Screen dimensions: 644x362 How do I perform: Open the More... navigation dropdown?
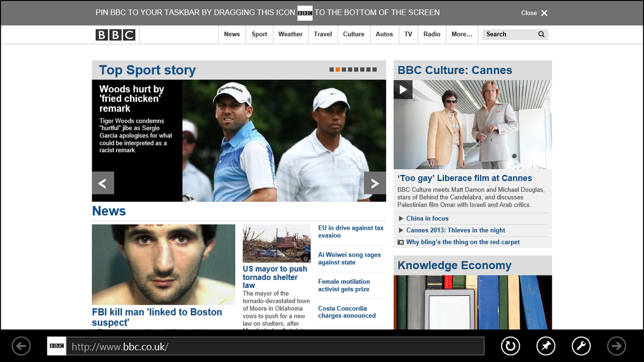pos(462,35)
